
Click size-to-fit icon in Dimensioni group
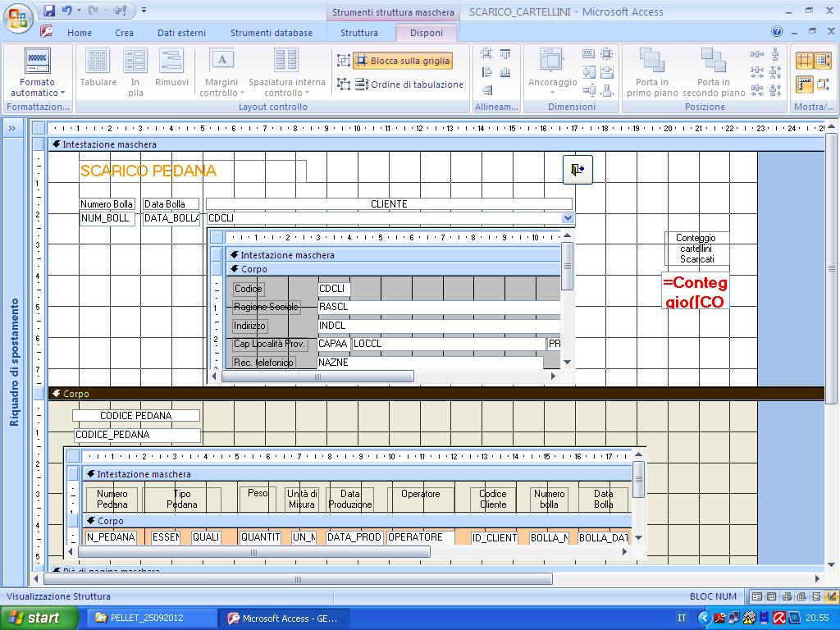pyautogui.click(x=588, y=53)
